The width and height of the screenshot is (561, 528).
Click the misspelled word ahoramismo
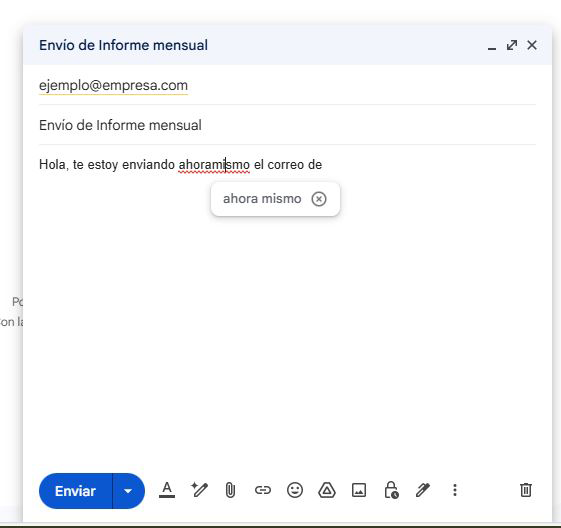pos(214,165)
